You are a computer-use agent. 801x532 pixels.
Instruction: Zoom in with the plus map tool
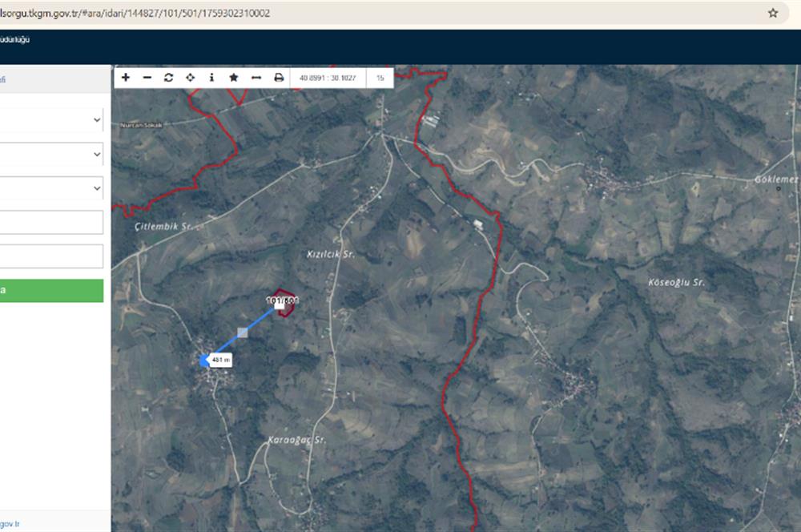click(126, 78)
